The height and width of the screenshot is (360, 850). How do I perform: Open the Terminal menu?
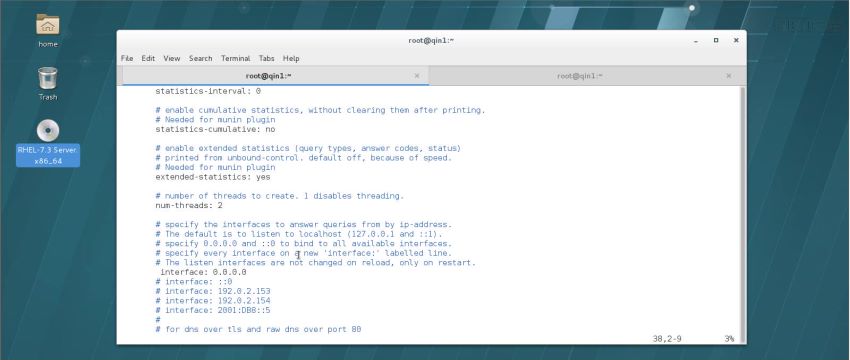click(x=235, y=59)
